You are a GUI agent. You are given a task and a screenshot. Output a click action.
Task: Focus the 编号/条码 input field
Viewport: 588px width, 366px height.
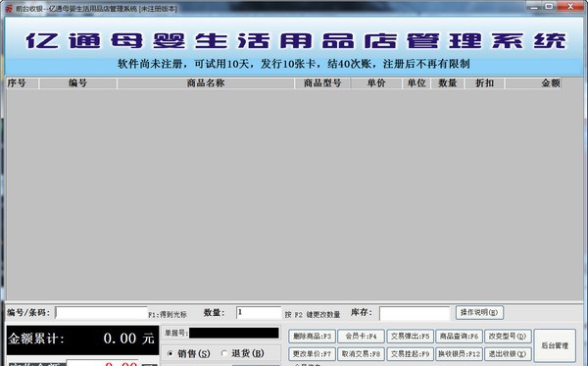[101, 313]
